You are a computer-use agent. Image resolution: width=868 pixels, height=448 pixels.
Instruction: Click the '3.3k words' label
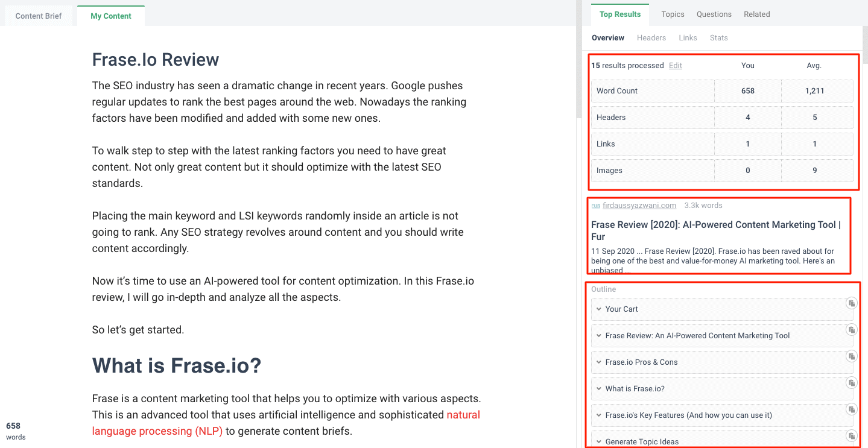click(703, 206)
